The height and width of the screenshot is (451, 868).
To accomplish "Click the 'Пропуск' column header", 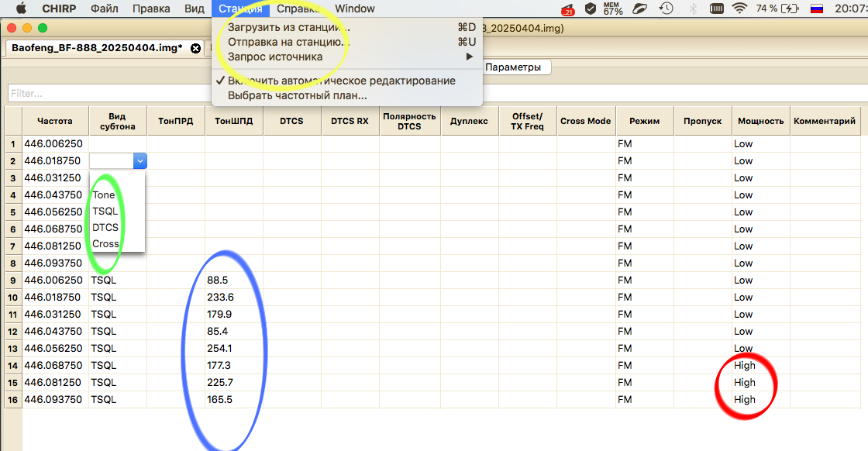I will (702, 121).
